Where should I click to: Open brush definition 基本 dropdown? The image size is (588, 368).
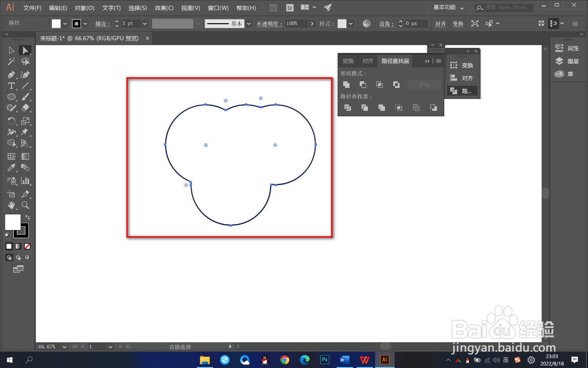pyautogui.click(x=249, y=24)
